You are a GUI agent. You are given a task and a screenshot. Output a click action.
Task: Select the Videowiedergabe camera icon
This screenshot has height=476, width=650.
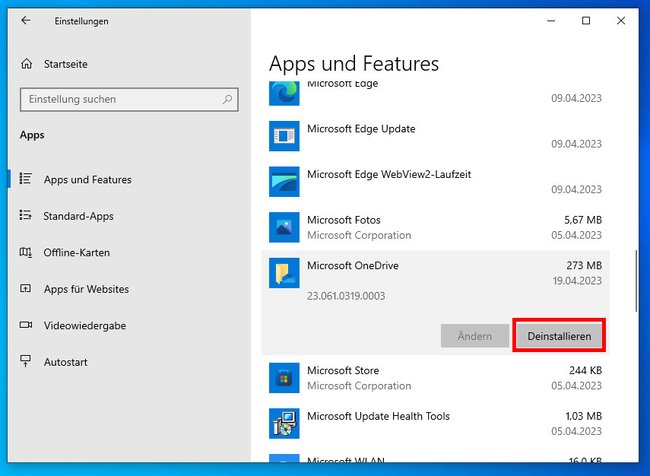26,325
